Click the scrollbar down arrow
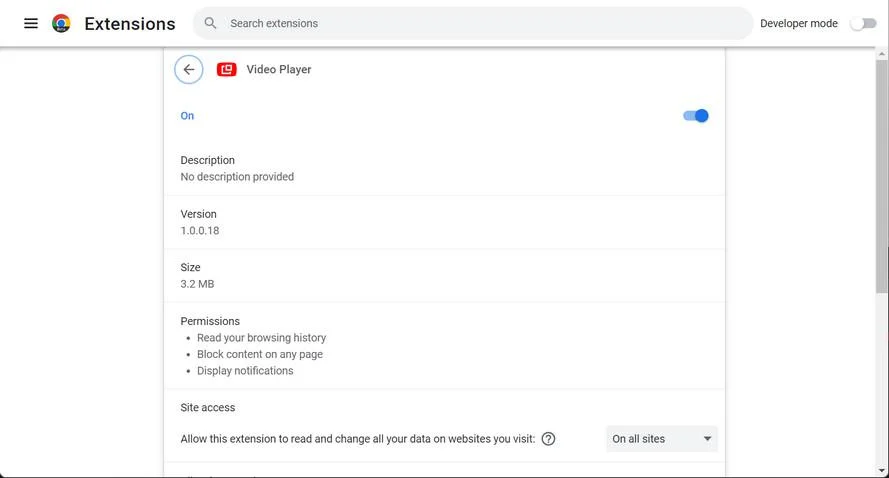This screenshot has width=889, height=478. click(x=882, y=471)
